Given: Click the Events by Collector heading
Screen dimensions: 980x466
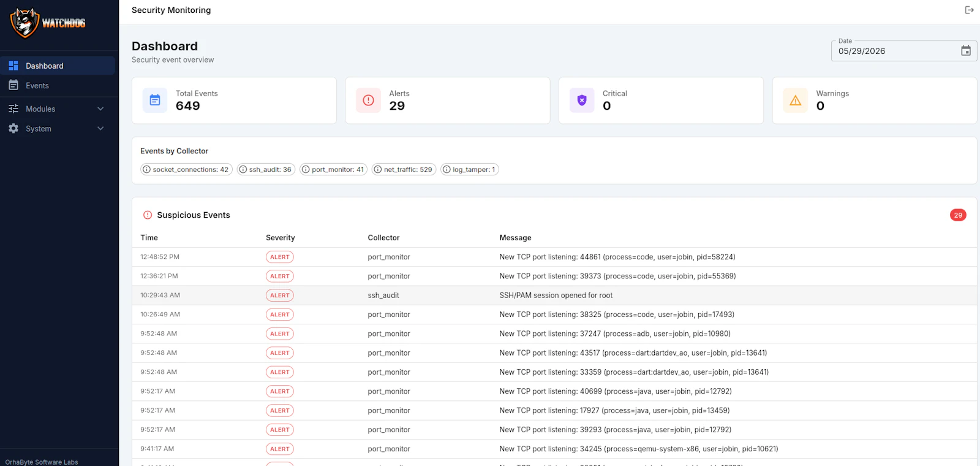Looking at the screenshot, I should point(174,151).
